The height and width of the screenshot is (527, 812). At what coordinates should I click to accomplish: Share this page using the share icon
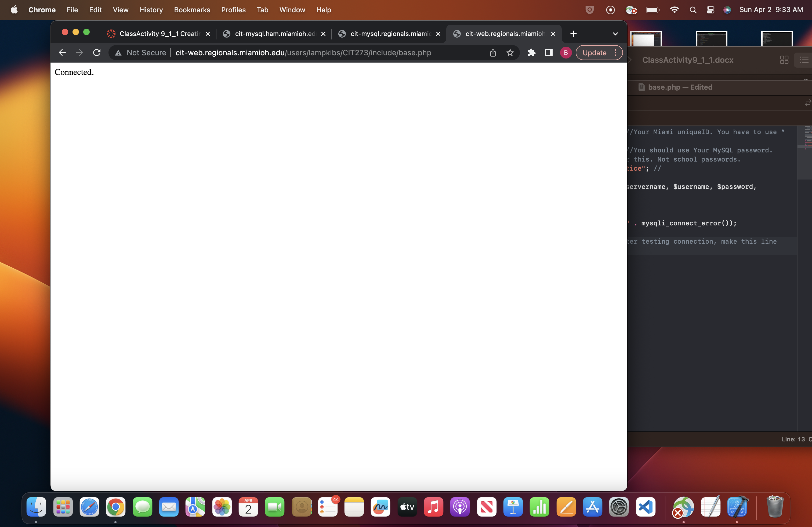click(x=493, y=53)
